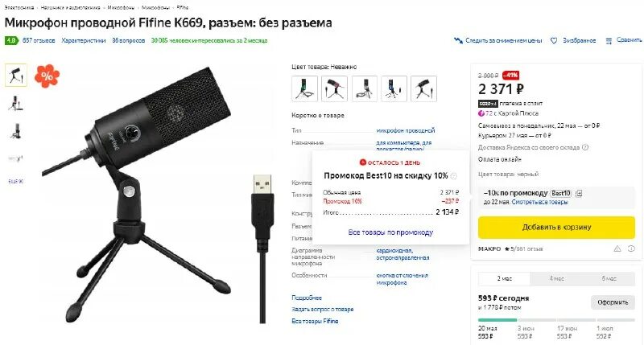The height and width of the screenshot is (345, 644).
Task: Open the 657 reviews link
Action: [39, 41]
